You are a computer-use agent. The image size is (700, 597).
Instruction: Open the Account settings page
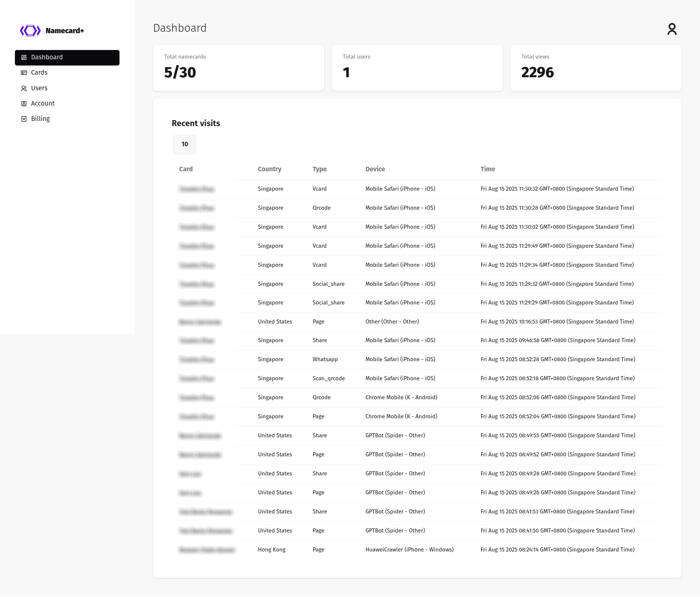[43, 103]
